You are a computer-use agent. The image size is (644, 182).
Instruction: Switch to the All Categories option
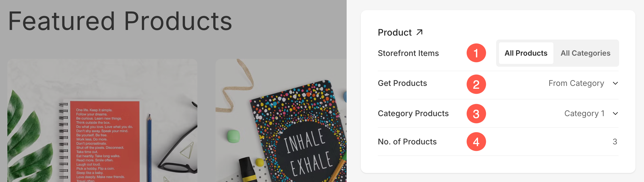(x=585, y=53)
